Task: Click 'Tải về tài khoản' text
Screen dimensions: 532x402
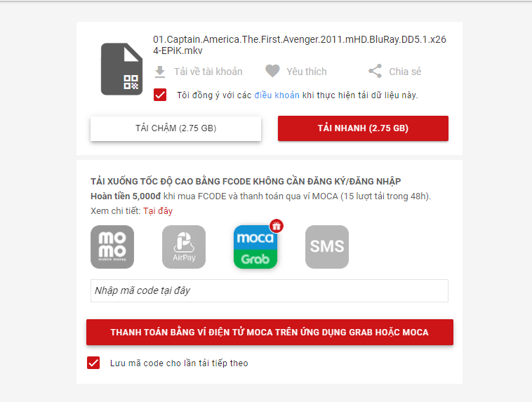Action: [x=208, y=72]
